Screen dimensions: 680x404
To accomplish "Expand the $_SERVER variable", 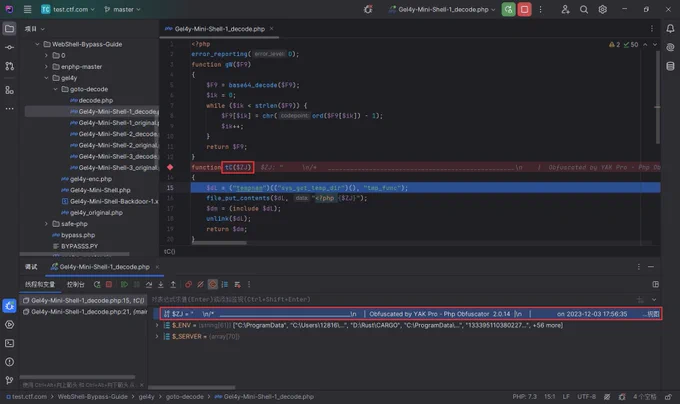I will [x=157, y=336].
